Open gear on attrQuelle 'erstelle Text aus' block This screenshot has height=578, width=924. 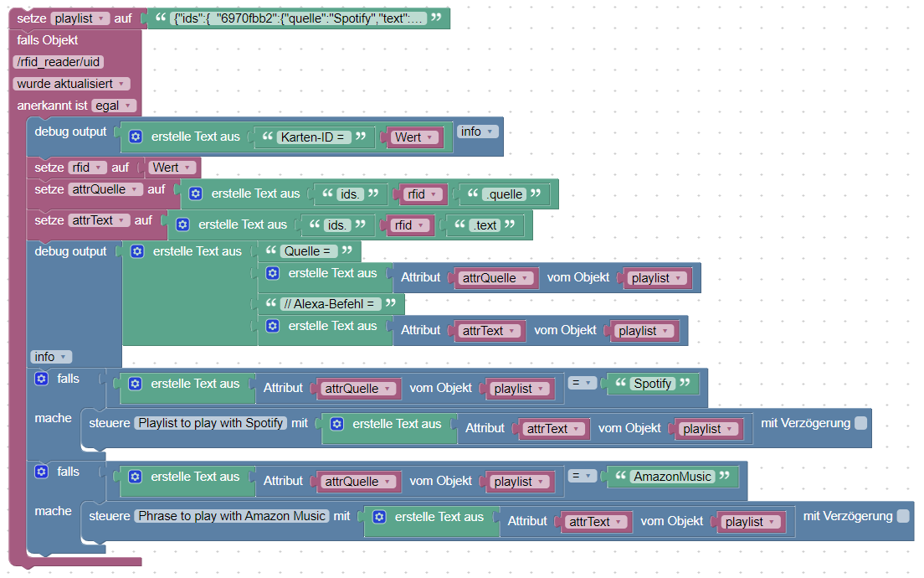tap(196, 194)
